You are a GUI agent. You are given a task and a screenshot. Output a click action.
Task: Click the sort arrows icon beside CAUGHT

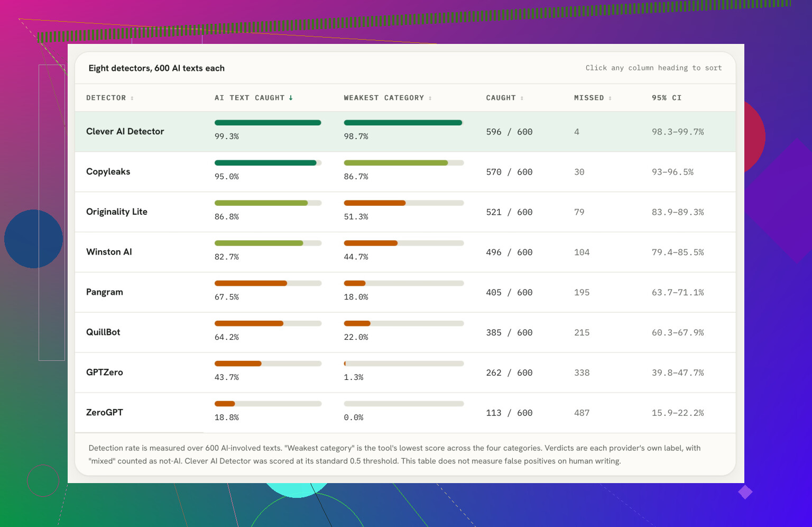click(522, 98)
